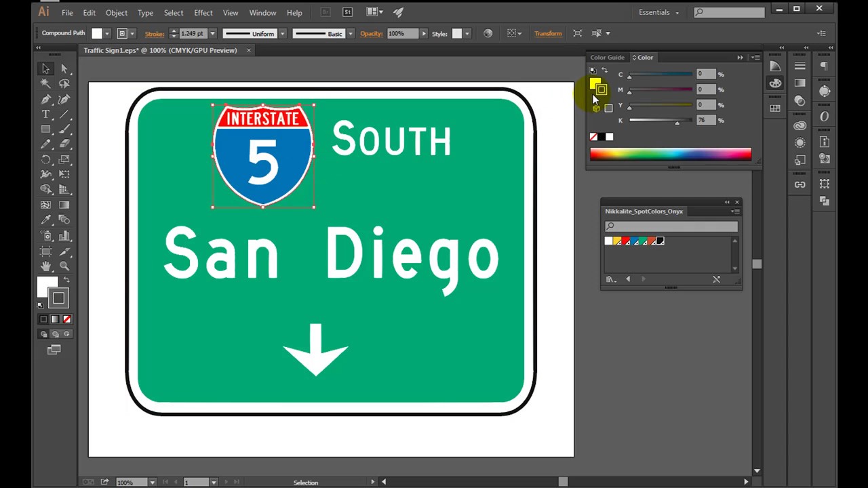Viewport: 868px width, 488px height.
Task: Pick a color from the spectrum bar
Action: [x=671, y=155]
